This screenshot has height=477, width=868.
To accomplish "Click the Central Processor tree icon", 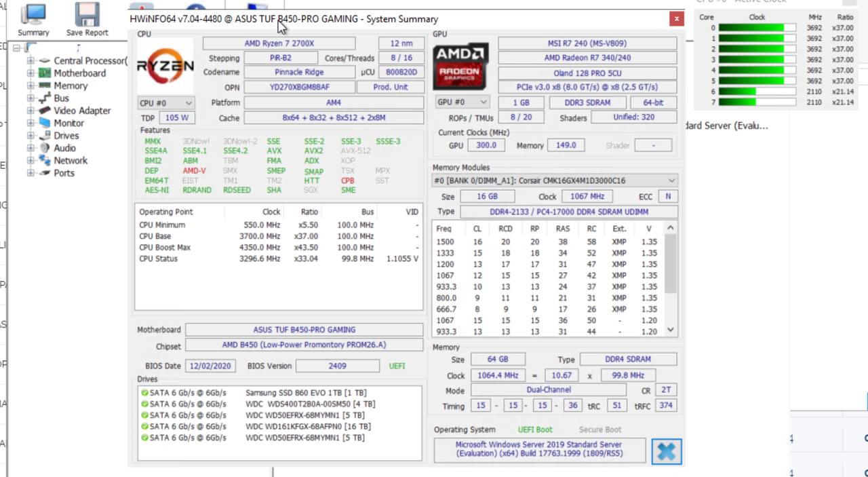I will [x=45, y=60].
